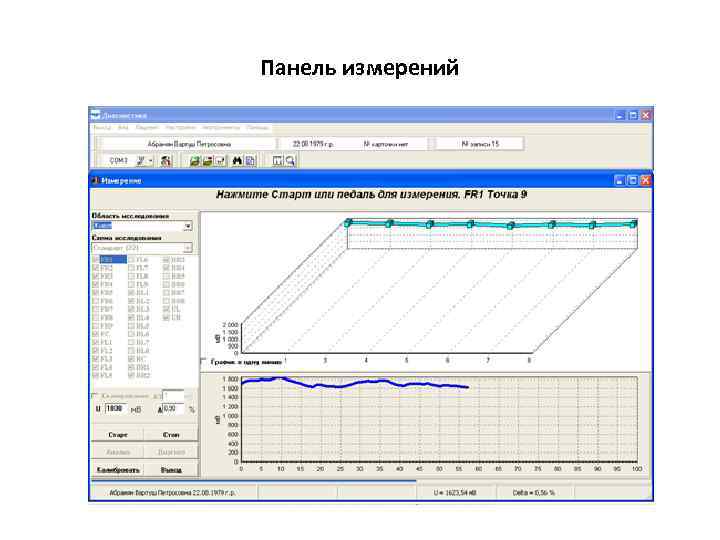Image resolution: width=720 pixels, height=540 pixels.
Task: Toggle the FR2 point checkbox
Action: point(96,268)
